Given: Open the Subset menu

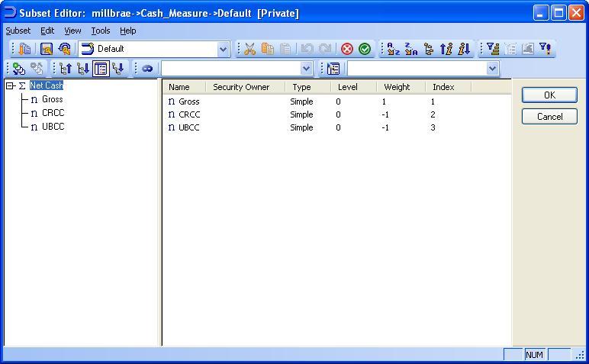Looking at the screenshot, I should 18,31.
